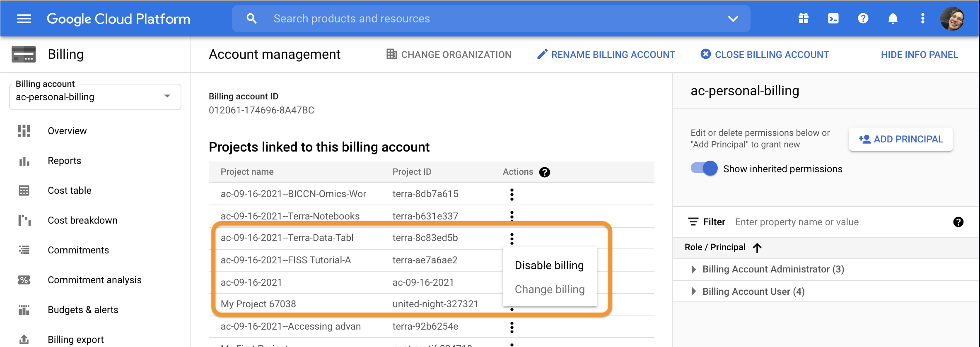The width and height of the screenshot is (980, 347).
Task: Open Commitment analysis page
Action: click(94, 280)
